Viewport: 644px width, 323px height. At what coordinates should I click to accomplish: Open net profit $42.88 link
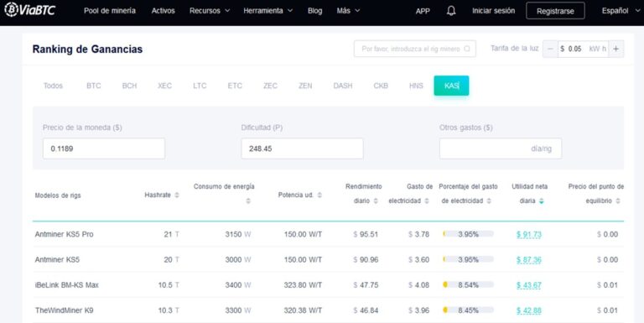(x=529, y=310)
